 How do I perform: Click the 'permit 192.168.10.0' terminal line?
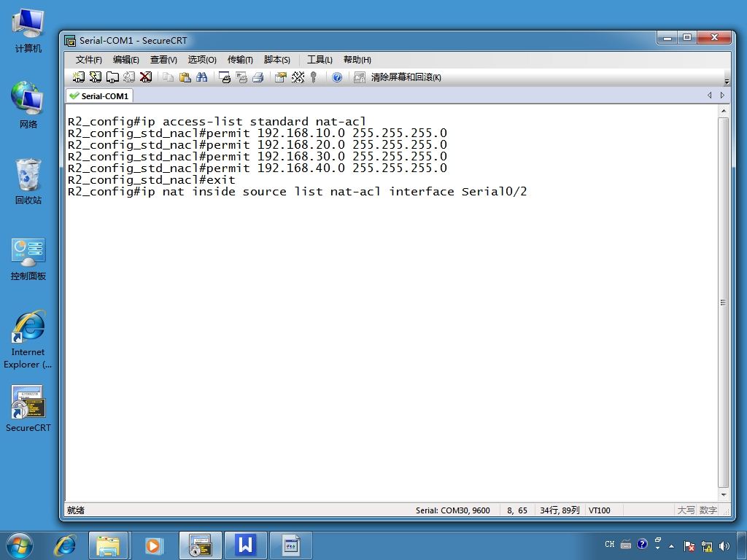click(x=258, y=133)
